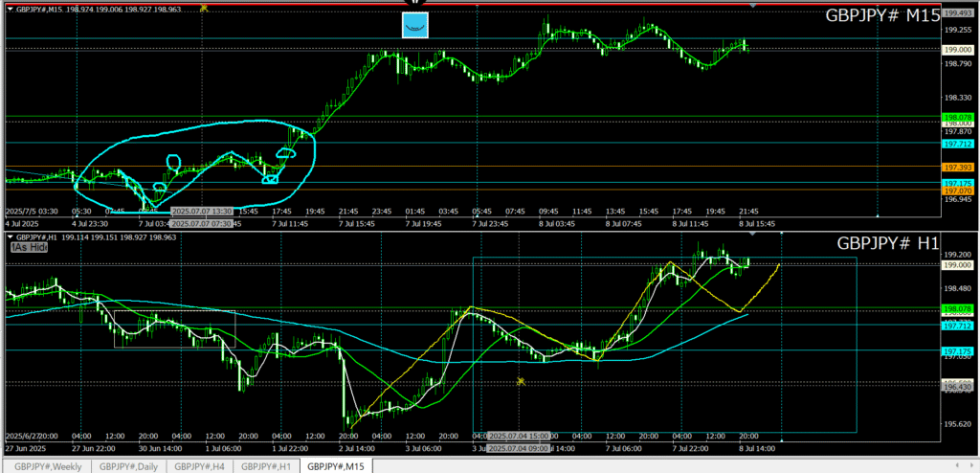980x473 pixels.
Task: Open the GBPJPY#,H4 chart tab
Action: coord(200,466)
